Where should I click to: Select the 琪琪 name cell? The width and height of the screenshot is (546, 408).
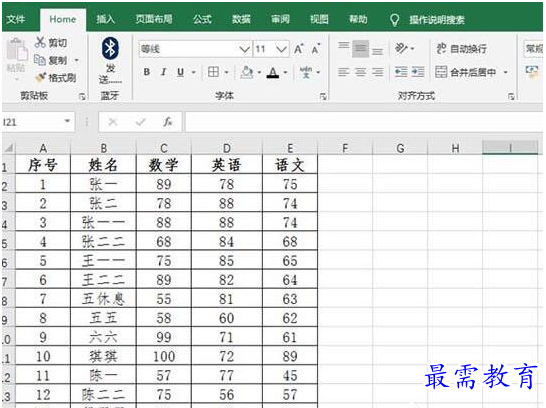click(x=103, y=356)
